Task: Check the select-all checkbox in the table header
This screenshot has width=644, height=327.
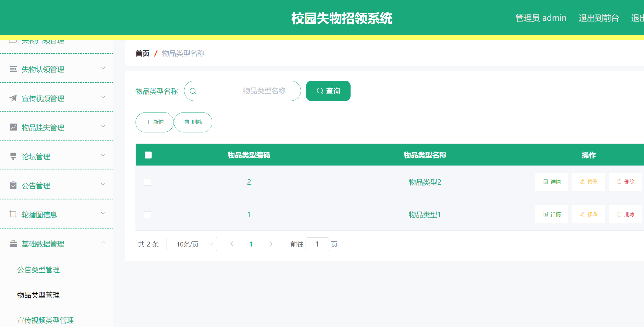Action: (x=148, y=155)
